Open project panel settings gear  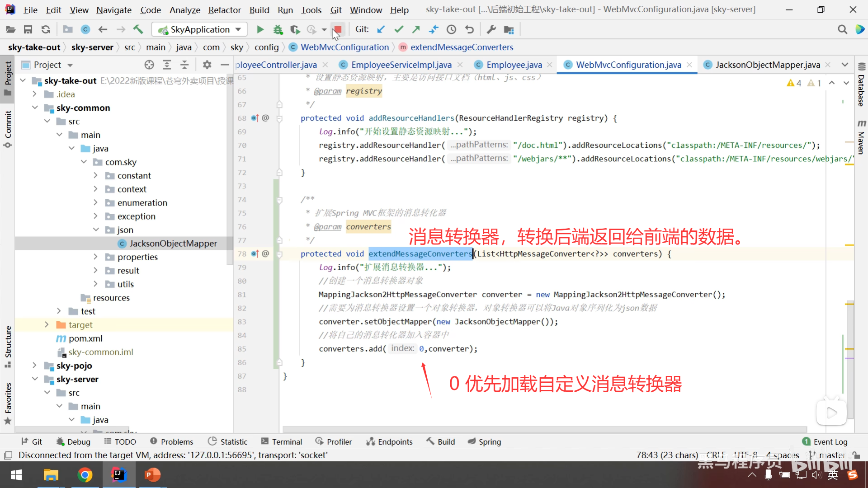tap(207, 65)
